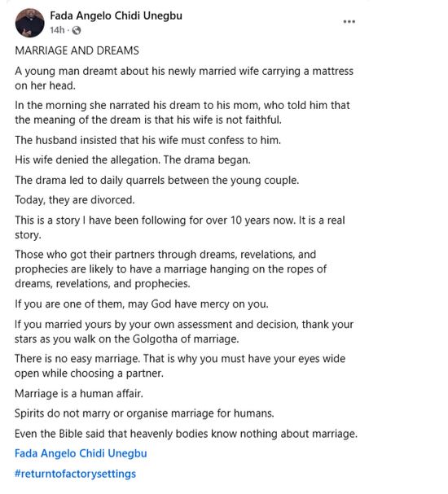Viewport: 448px width, 494px height.
Task: Click the 'drama led to daily quarrels' line
Action: point(157,180)
